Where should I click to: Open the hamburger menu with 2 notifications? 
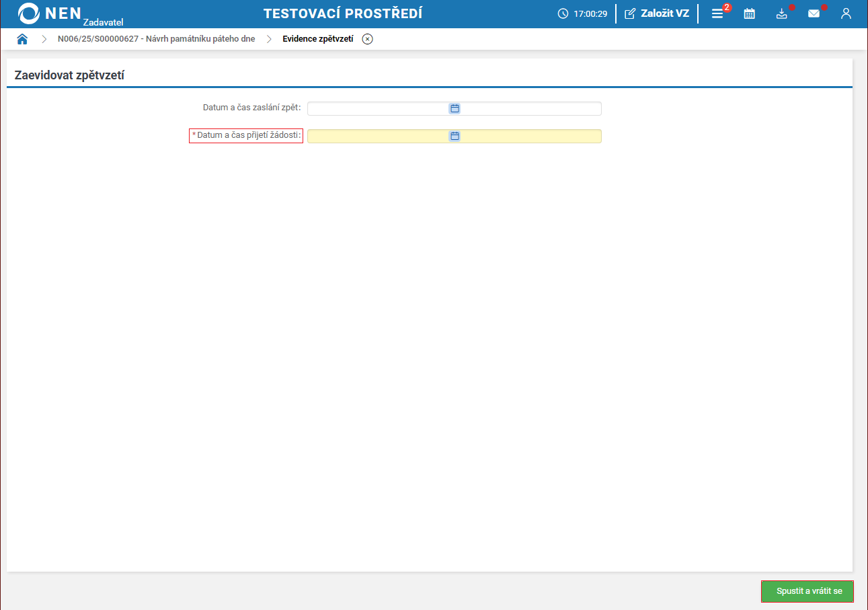[x=717, y=13]
